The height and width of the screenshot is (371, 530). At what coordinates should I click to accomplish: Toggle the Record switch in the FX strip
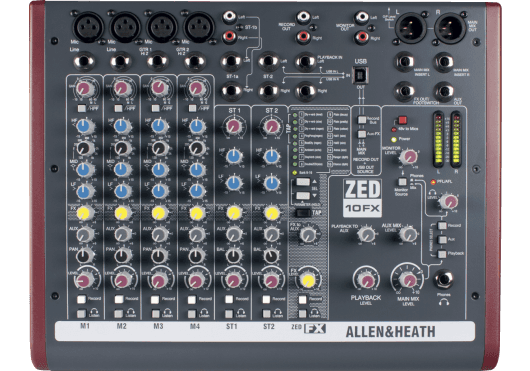pyautogui.click(x=303, y=299)
